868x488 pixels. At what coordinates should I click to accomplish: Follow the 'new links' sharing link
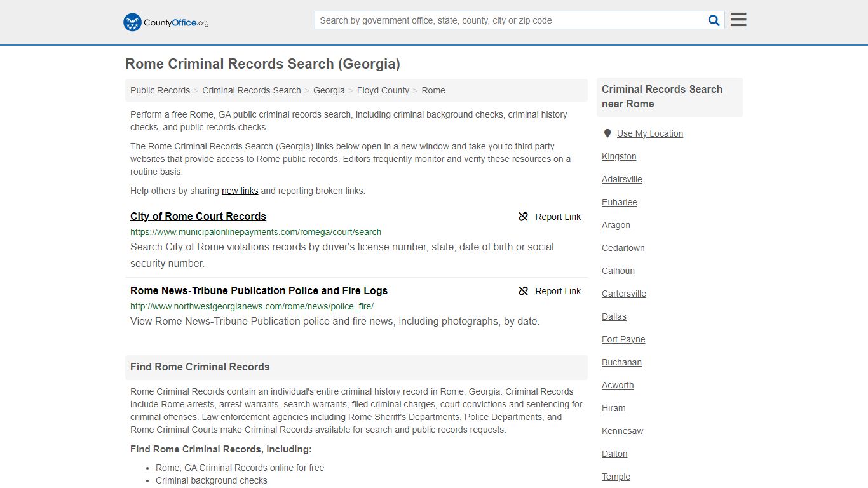pos(240,191)
